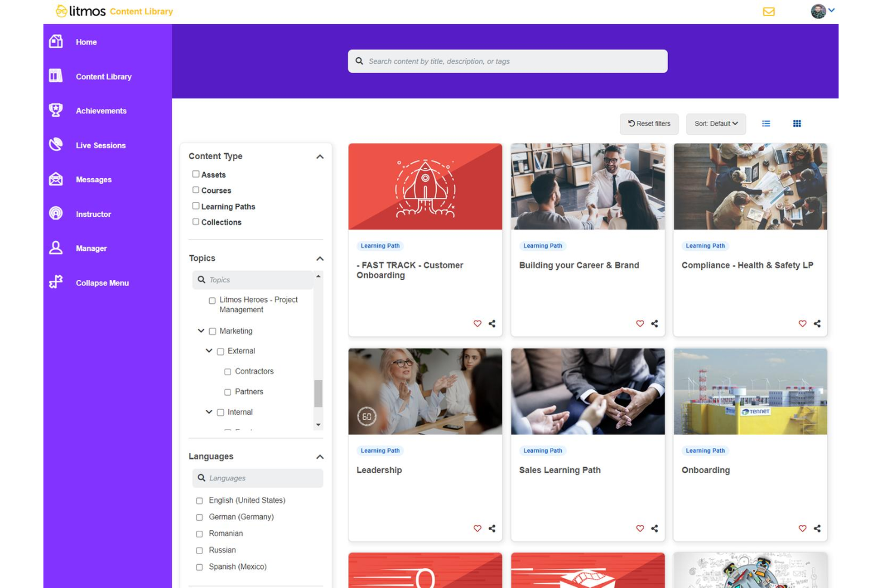Favorite Compliance - Health & Safety LP
Screen dimensions: 882x588
(x=803, y=323)
